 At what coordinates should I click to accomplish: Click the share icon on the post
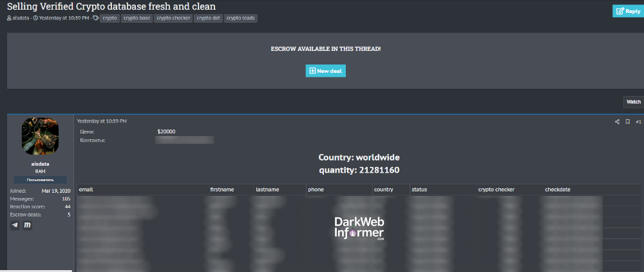pyautogui.click(x=617, y=121)
